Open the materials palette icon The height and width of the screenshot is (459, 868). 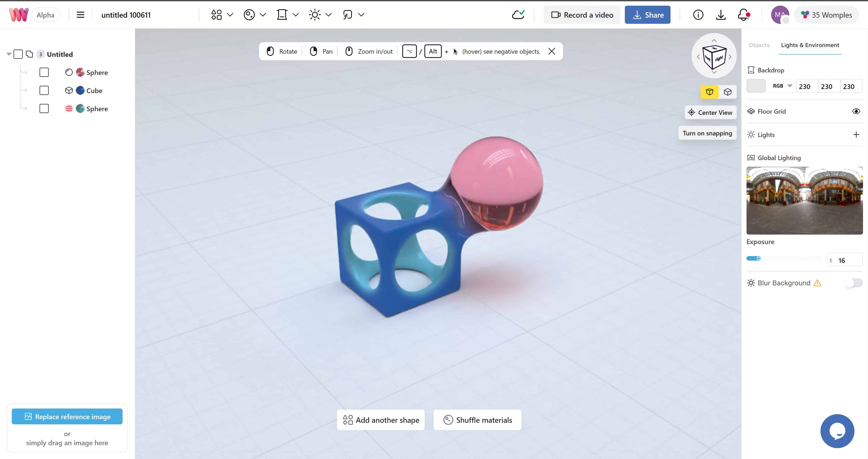point(249,15)
